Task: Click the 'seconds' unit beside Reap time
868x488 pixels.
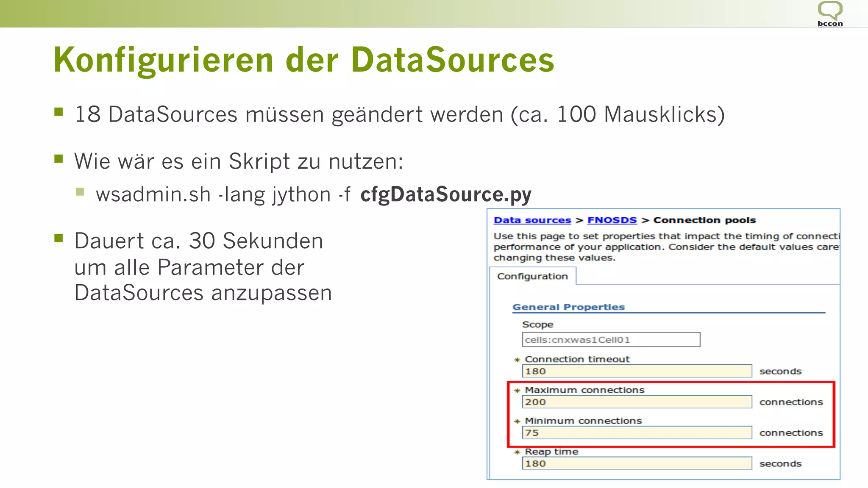Action: [780, 464]
